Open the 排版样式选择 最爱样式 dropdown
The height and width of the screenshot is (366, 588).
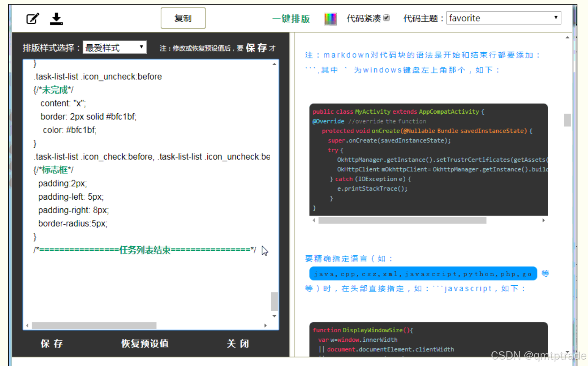(114, 47)
